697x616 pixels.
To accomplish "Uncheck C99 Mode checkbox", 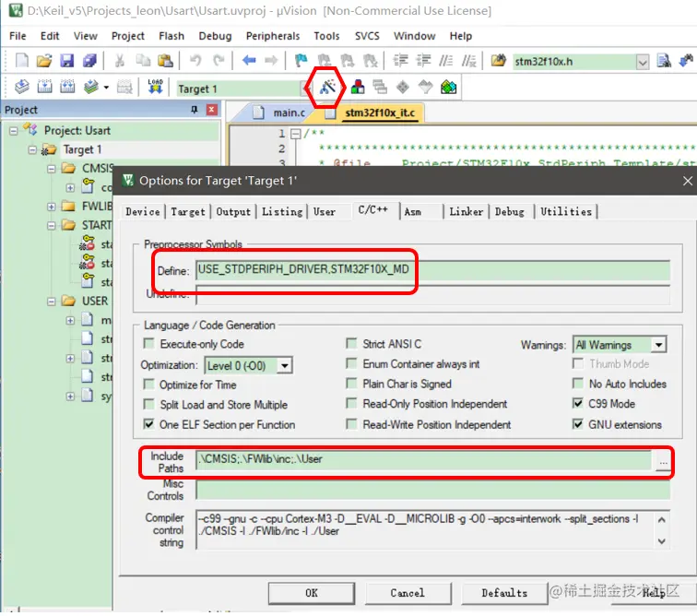I will coord(578,403).
